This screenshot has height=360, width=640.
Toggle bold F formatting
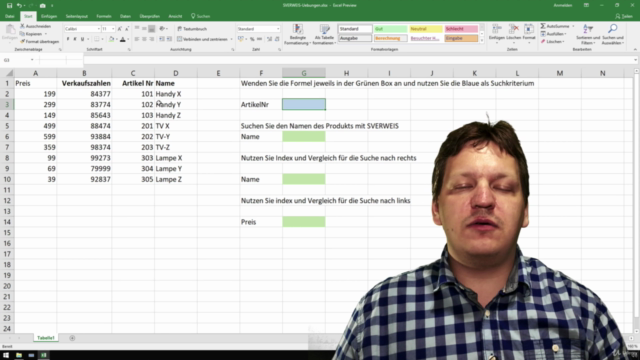(68, 39)
